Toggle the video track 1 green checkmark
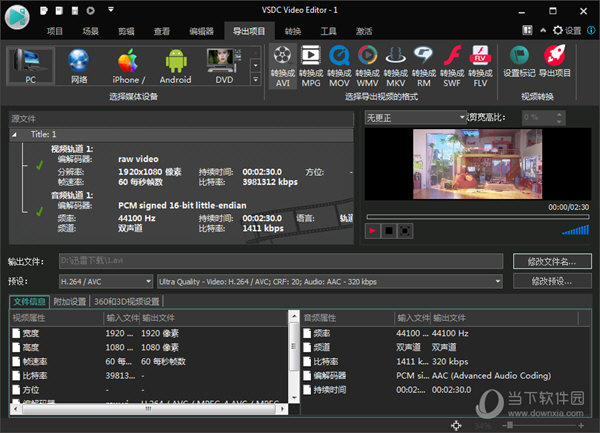This screenshot has width=600, height=433. click(39, 165)
